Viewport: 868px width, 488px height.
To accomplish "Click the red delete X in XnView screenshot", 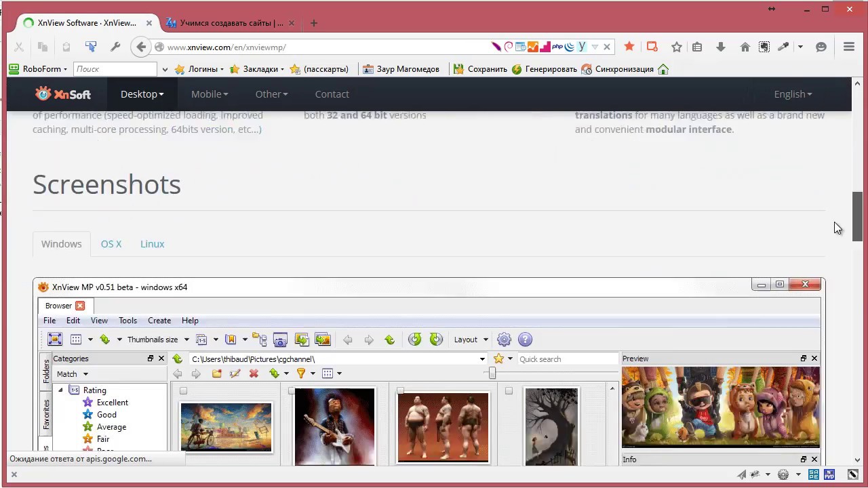I will 254,373.
